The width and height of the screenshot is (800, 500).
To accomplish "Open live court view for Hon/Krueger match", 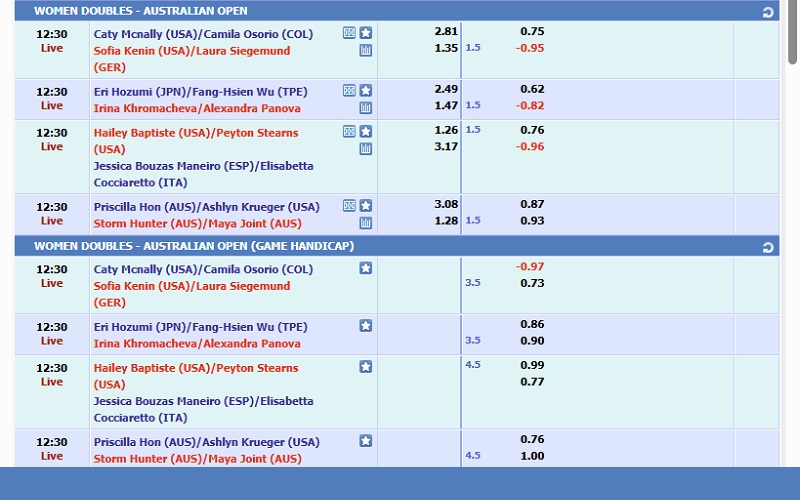I will pos(349,206).
